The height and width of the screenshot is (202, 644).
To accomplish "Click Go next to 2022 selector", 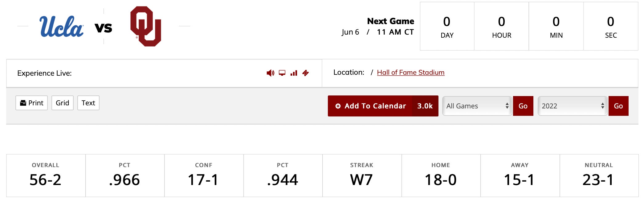I will point(618,106).
